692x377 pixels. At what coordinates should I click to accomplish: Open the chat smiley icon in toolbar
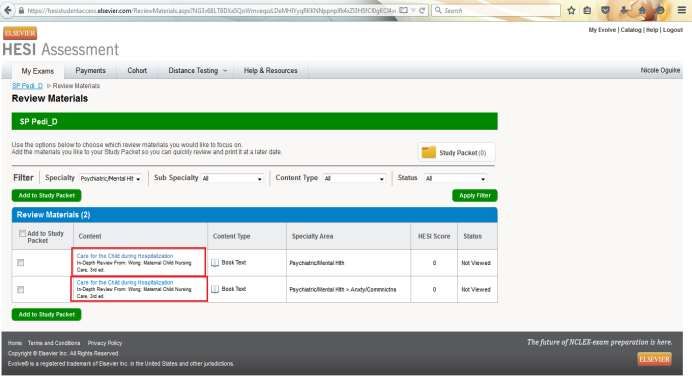pyautogui.click(x=660, y=10)
